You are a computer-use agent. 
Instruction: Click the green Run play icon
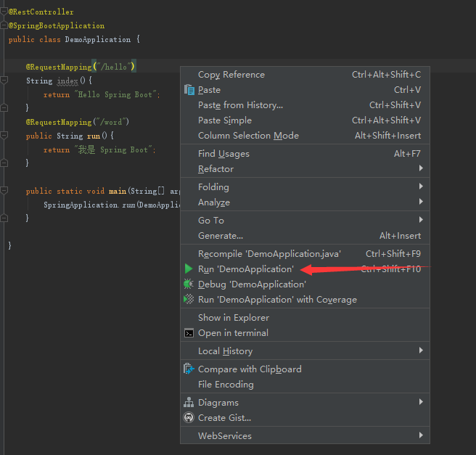[189, 269]
